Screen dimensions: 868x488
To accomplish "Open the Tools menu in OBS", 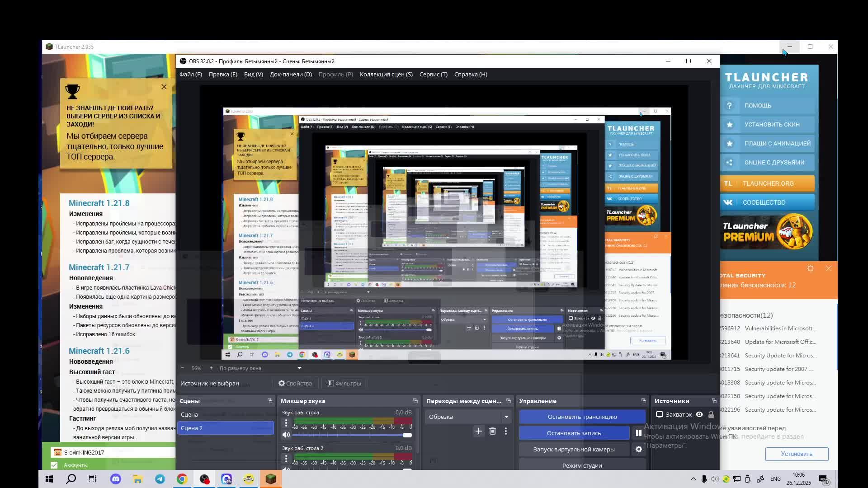I will [x=433, y=75].
